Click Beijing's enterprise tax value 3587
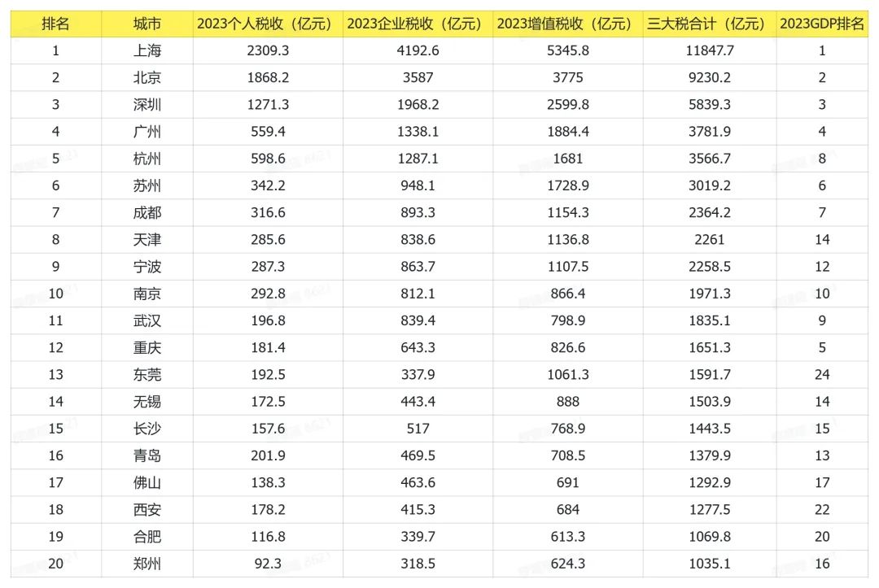The width and height of the screenshot is (879, 588). 418,77
